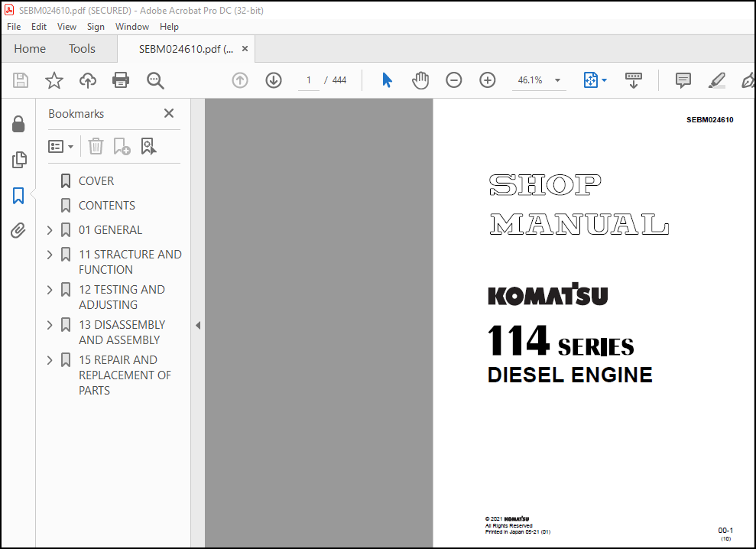The image size is (756, 549).
Task: Click the cloud upload share icon
Action: [88, 80]
